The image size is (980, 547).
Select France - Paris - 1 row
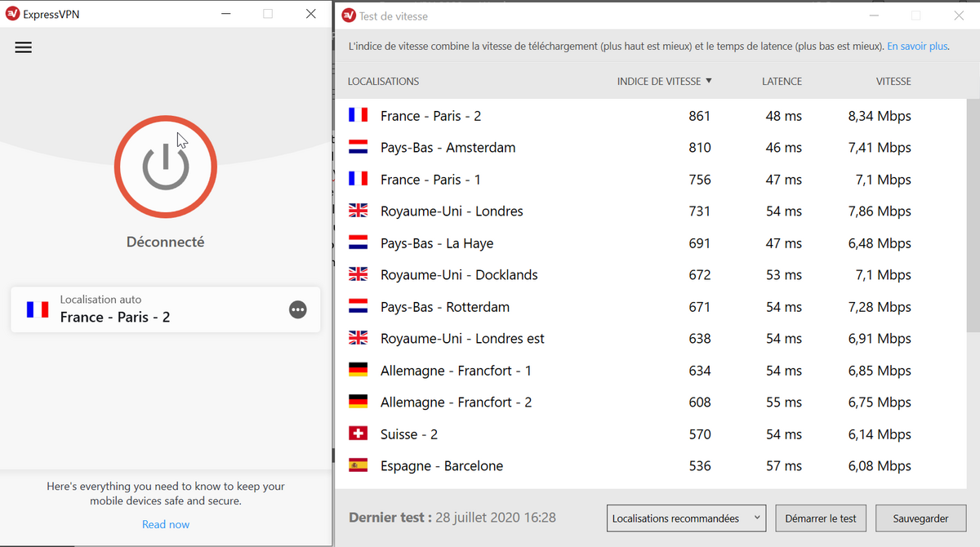pyautogui.click(x=651, y=180)
